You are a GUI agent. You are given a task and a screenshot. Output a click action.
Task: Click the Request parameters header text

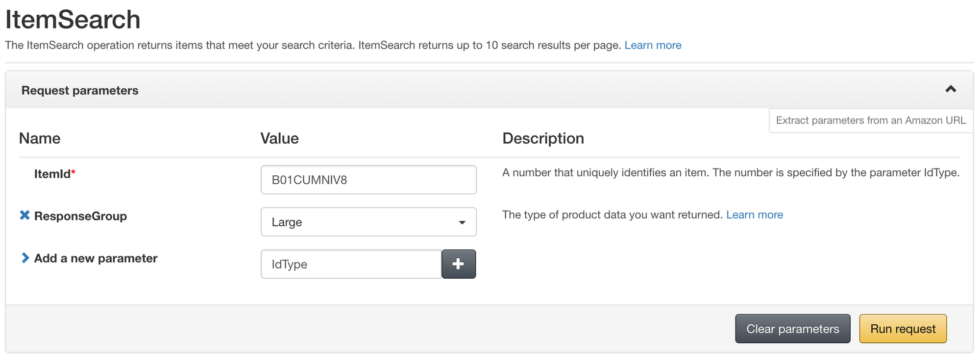click(x=80, y=90)
